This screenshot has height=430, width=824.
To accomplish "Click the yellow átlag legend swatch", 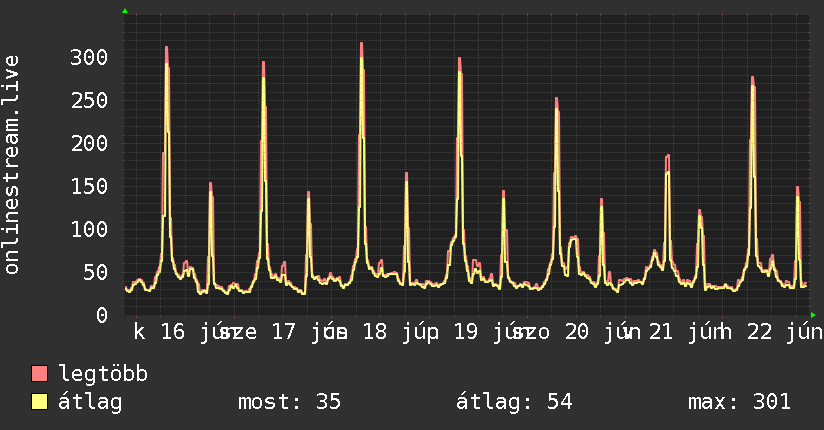I will [x=39, y=402].
